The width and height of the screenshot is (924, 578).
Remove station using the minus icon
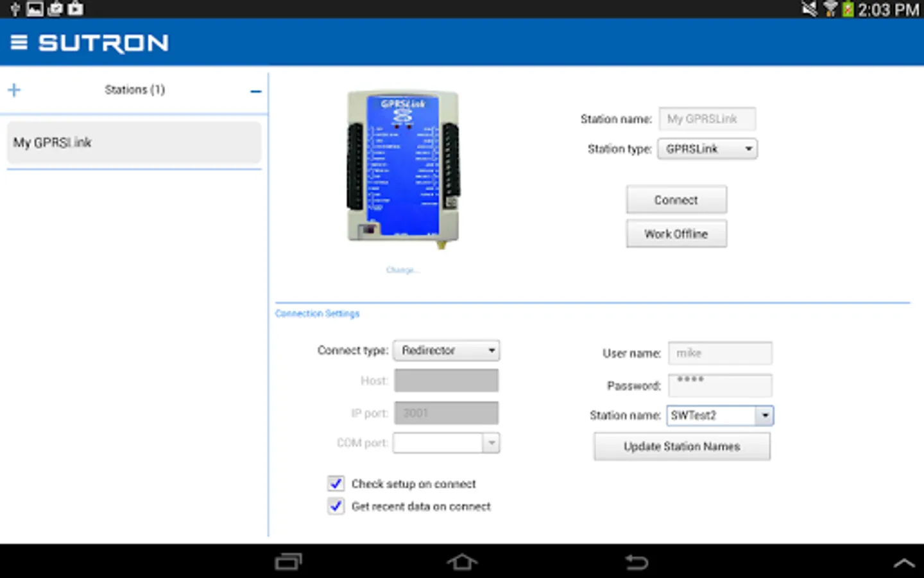tap(255, 91)
